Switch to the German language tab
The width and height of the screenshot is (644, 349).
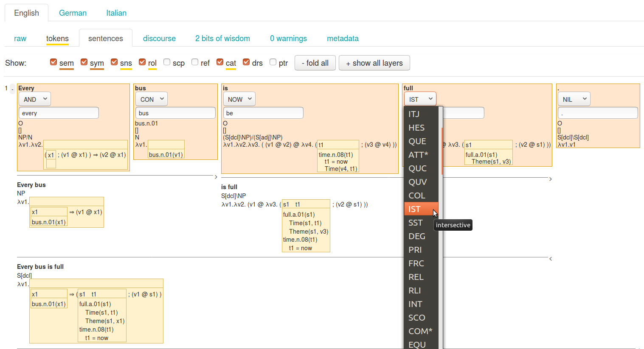pyautogui.click(x=73, y=13)
